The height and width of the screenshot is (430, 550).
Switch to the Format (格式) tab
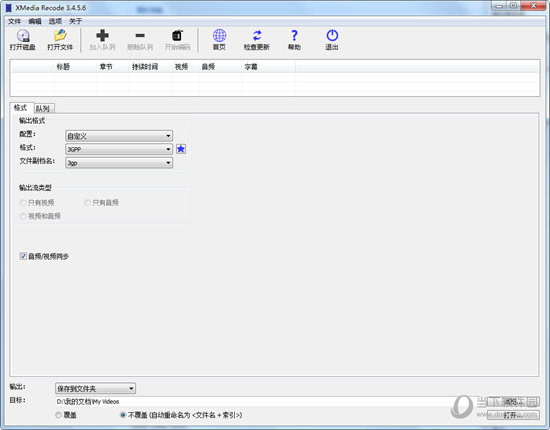(x=21, y=108)
